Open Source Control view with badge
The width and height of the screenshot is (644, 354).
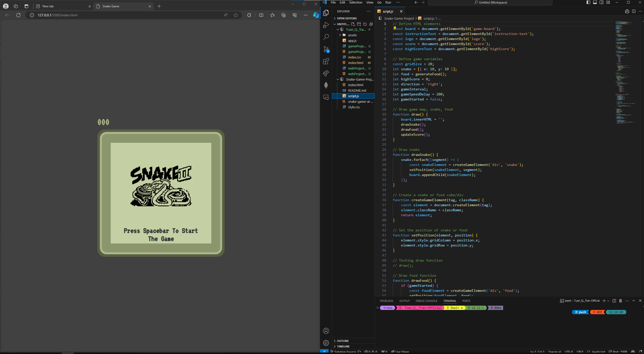coord(326,49)
